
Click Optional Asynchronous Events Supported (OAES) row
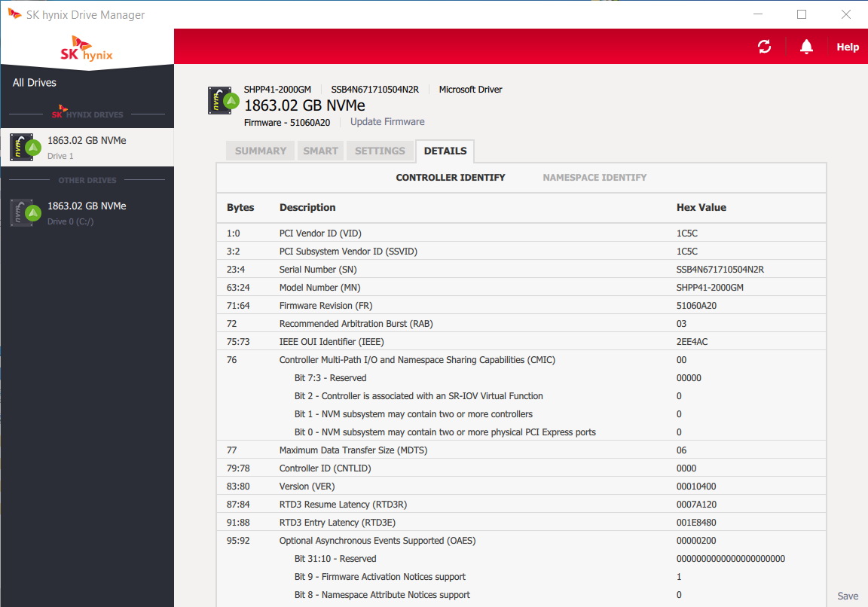coord(521,541)
